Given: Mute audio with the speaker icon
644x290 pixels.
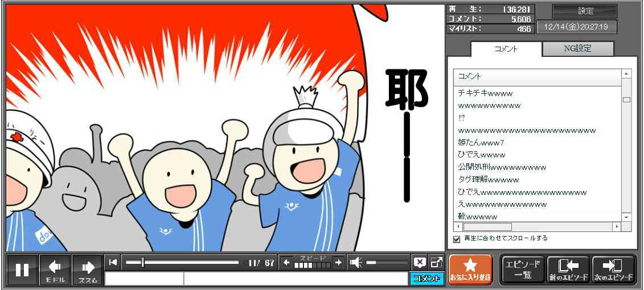Looking at the screenshot, I should tap(356, 262).
